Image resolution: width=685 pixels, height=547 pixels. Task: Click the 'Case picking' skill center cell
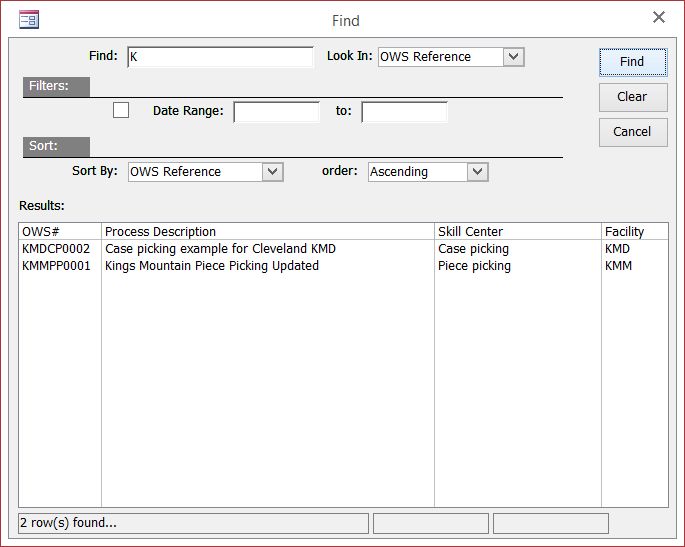[473, 249]
